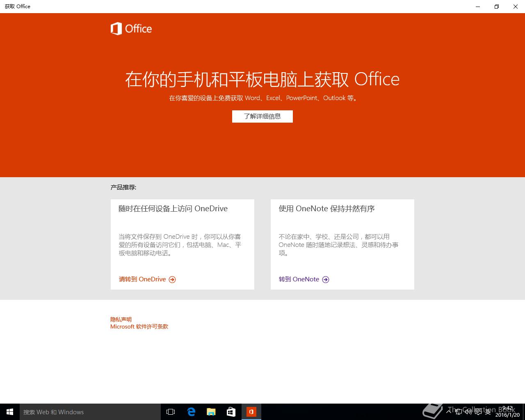Click the OneNote card description paragraph
525x420 pixels.
point(339,245)
